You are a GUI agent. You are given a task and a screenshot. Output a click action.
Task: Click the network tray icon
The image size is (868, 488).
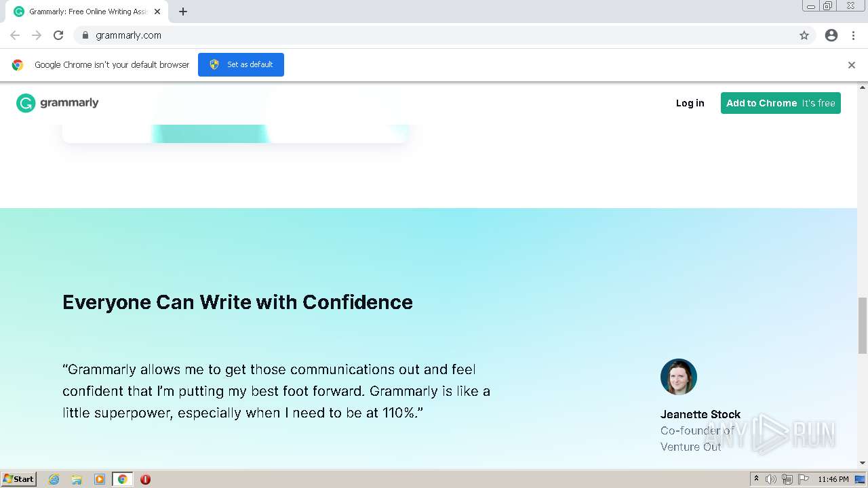point(787,479)
